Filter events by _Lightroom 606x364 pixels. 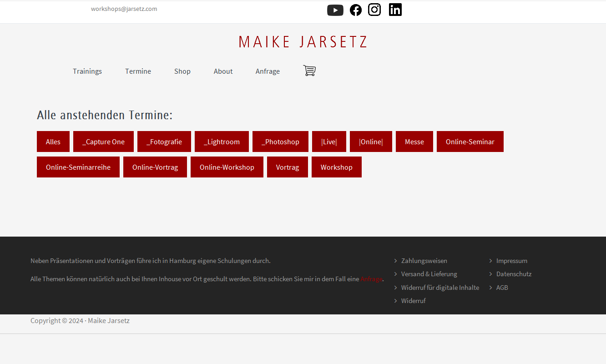pyautogui.click(x=222, y=142)
